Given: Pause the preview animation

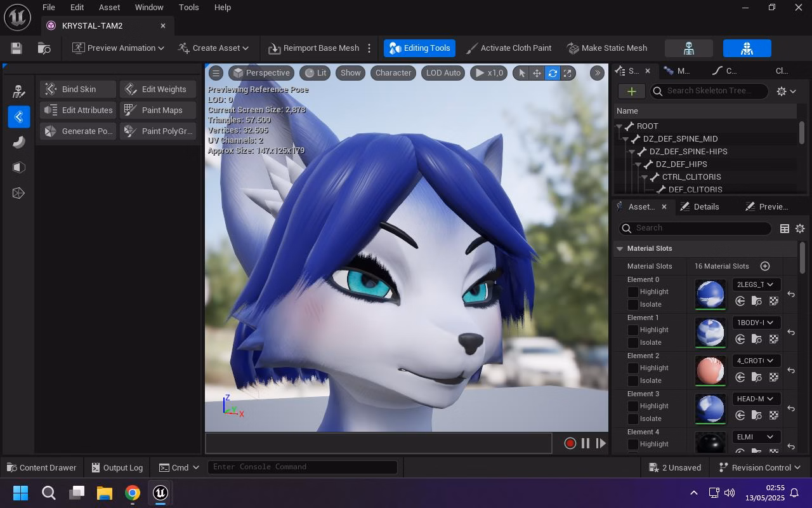Looking at the screenshot, I should point(586,443).
